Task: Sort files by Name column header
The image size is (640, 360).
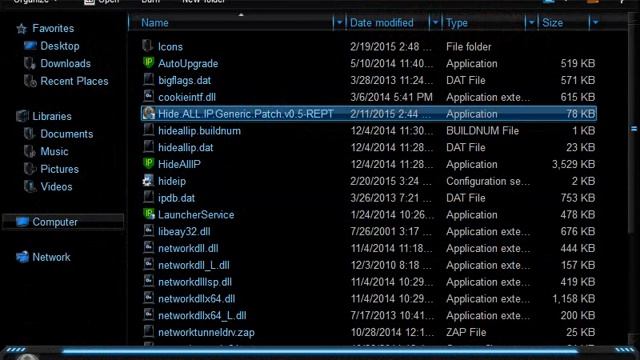Action: 155,23
